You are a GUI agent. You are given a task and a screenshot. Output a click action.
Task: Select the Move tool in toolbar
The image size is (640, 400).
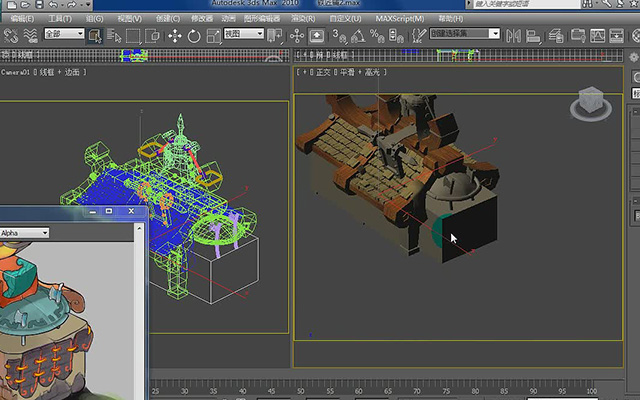175,36
